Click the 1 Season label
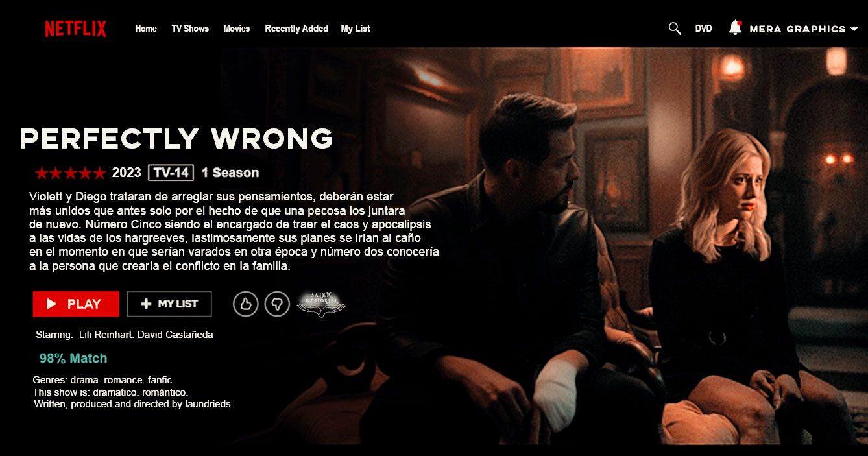The image size is (868, 456). coord(230,173)
